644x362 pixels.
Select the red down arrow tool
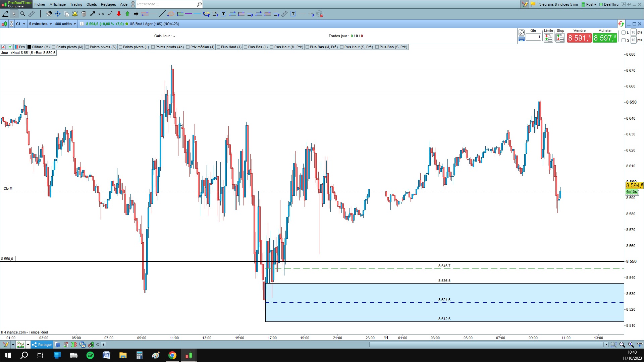click(119, 14)
